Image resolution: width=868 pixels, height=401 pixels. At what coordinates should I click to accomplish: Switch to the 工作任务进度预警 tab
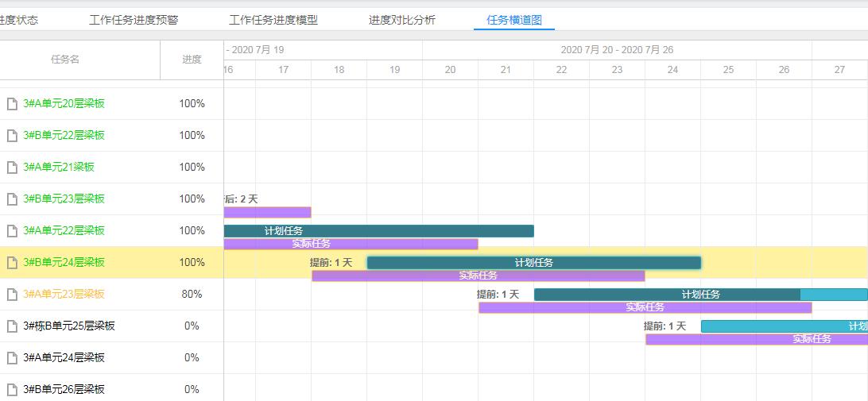tap(134, 20)
